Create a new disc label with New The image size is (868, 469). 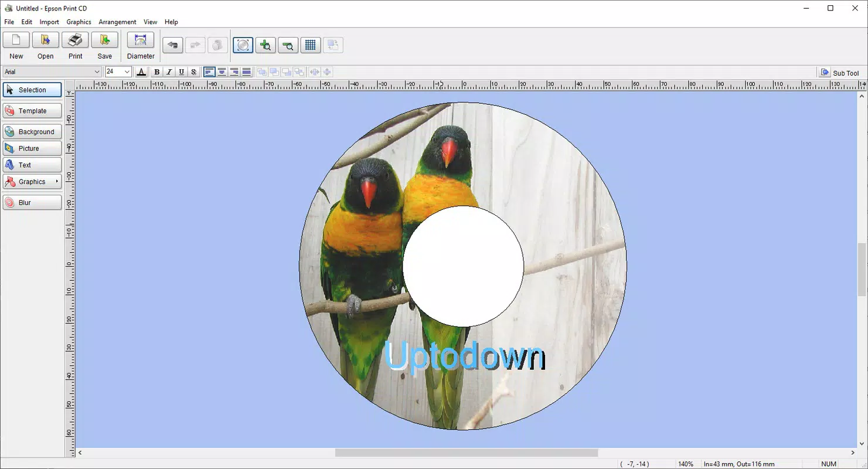[x=16, y=40]
